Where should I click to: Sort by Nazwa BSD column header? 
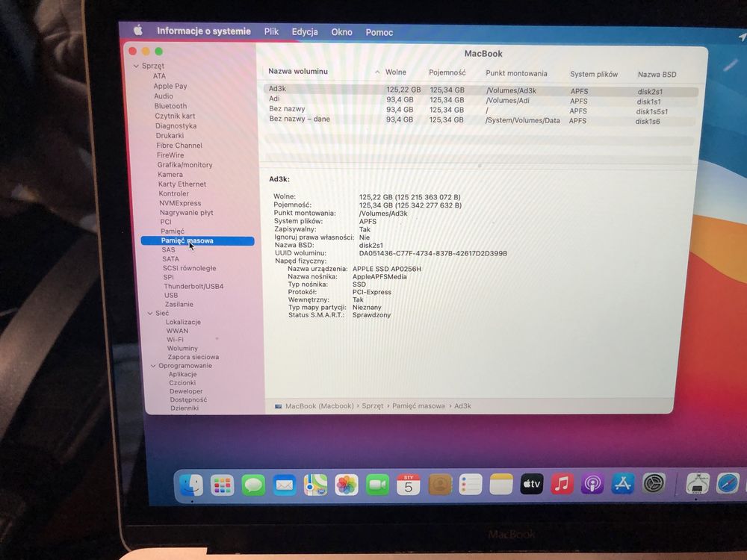point(657,74)
